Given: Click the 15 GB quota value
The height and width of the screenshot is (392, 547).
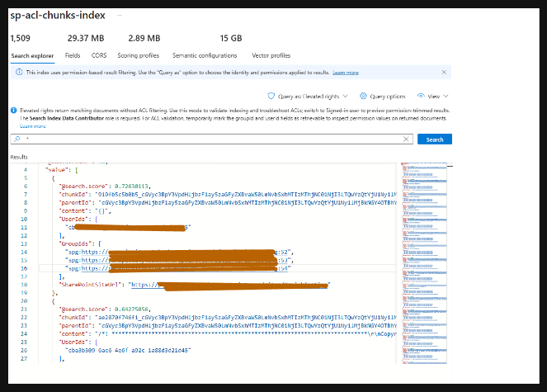Looking at the screenshot, I should [231, 38].
